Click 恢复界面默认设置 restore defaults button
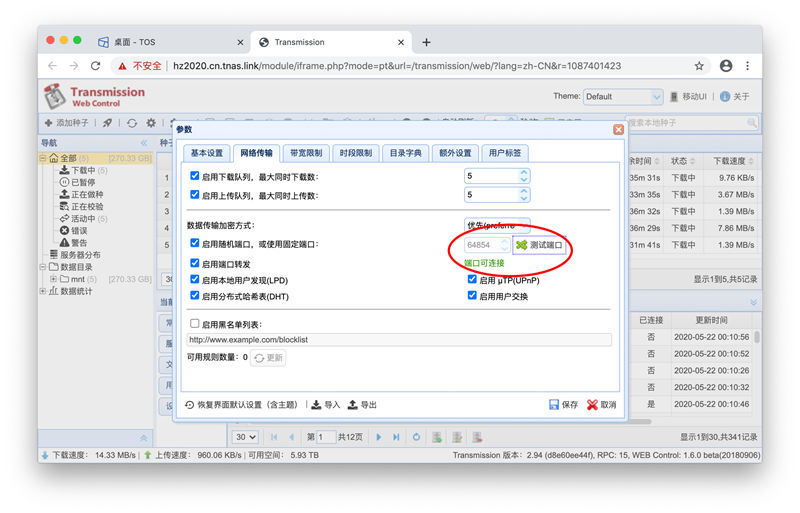This screenshot has width=800, height=513. coord(241,405)
